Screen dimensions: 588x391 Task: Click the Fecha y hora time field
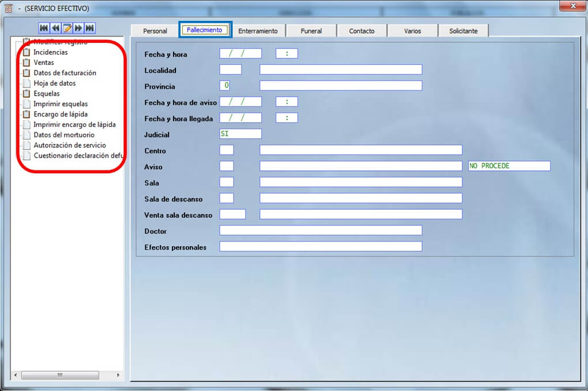click(287, 54)
